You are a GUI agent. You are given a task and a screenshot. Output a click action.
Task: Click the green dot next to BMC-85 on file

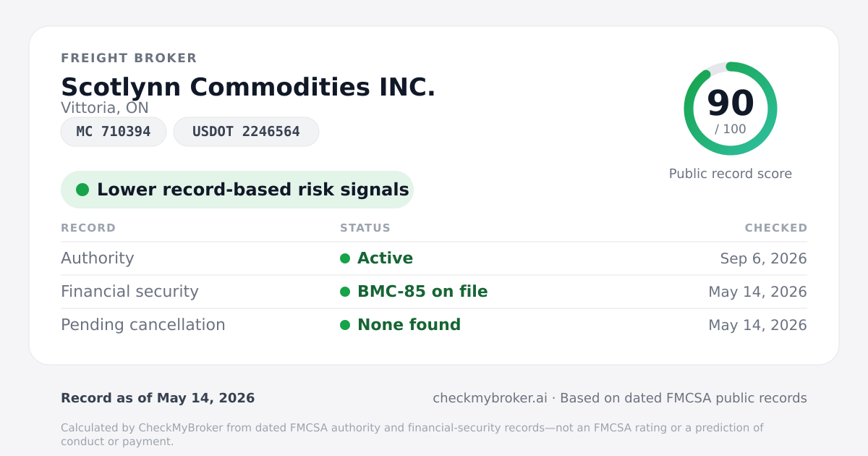pyautogui.click(x=345, y=292)
